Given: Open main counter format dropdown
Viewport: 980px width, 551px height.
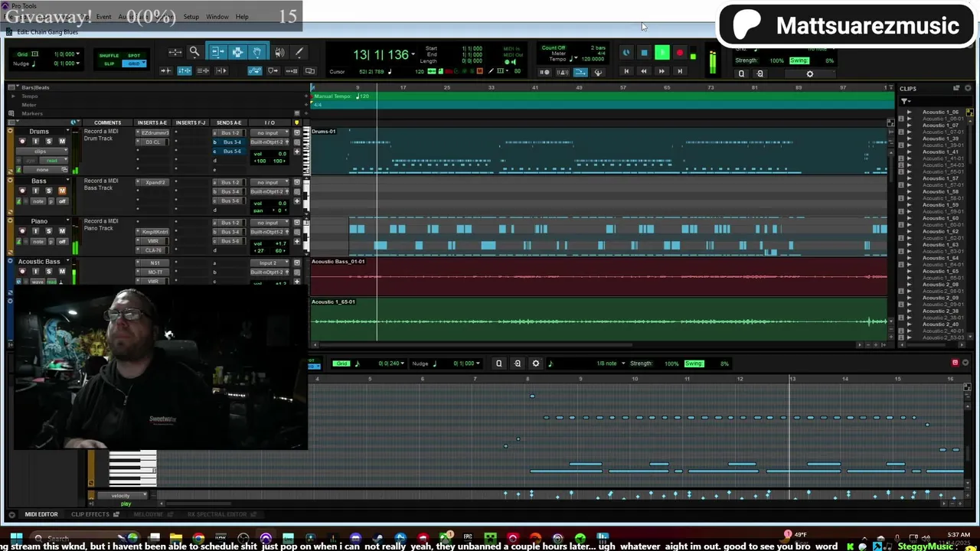Looking at the screenshot, I should point(413,54).
